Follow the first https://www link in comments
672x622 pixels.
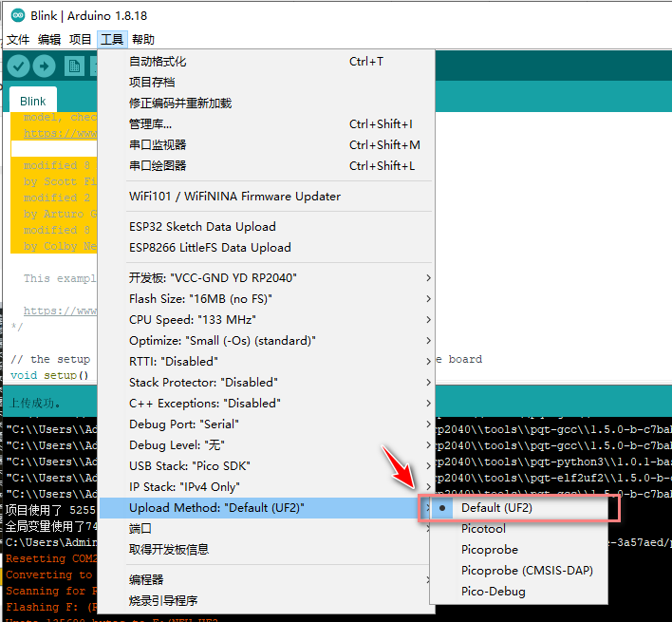[60, 134]
